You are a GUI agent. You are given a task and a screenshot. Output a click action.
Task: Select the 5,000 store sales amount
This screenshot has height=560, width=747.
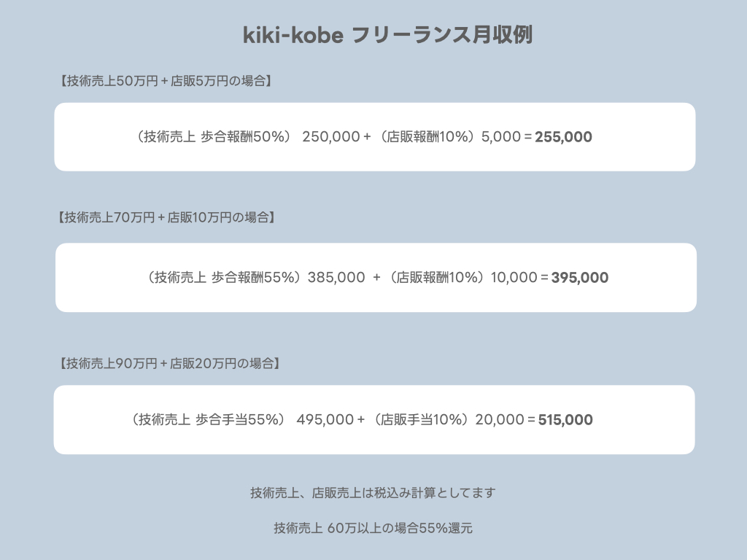click(x=500, y=137)
